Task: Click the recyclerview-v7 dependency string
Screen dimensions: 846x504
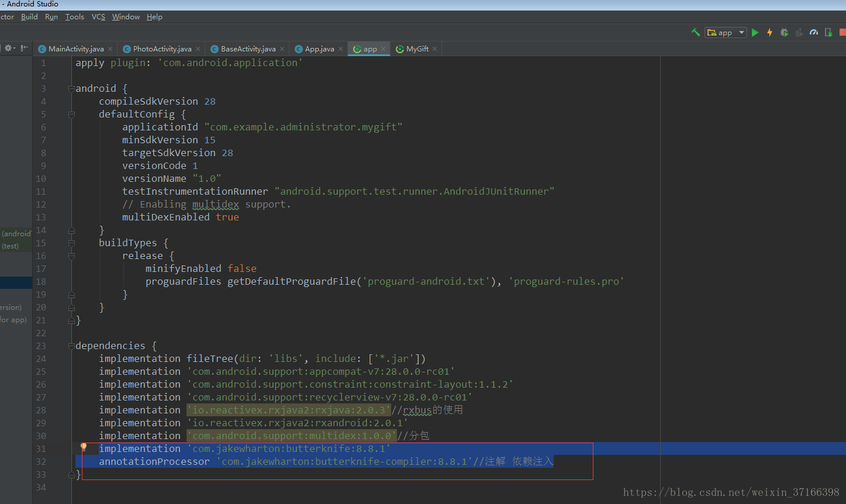Action: 330,397
